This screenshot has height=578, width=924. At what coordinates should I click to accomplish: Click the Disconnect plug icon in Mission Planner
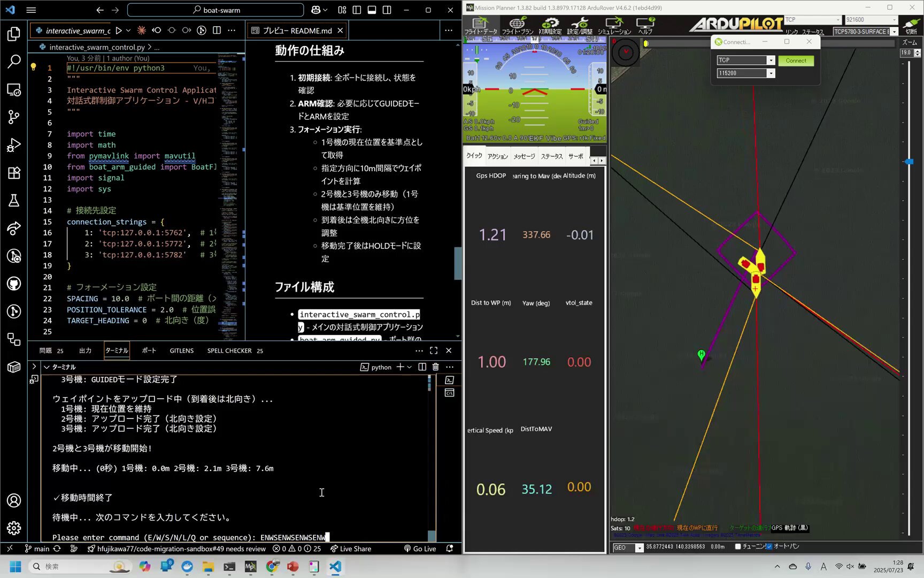(911, 25)
